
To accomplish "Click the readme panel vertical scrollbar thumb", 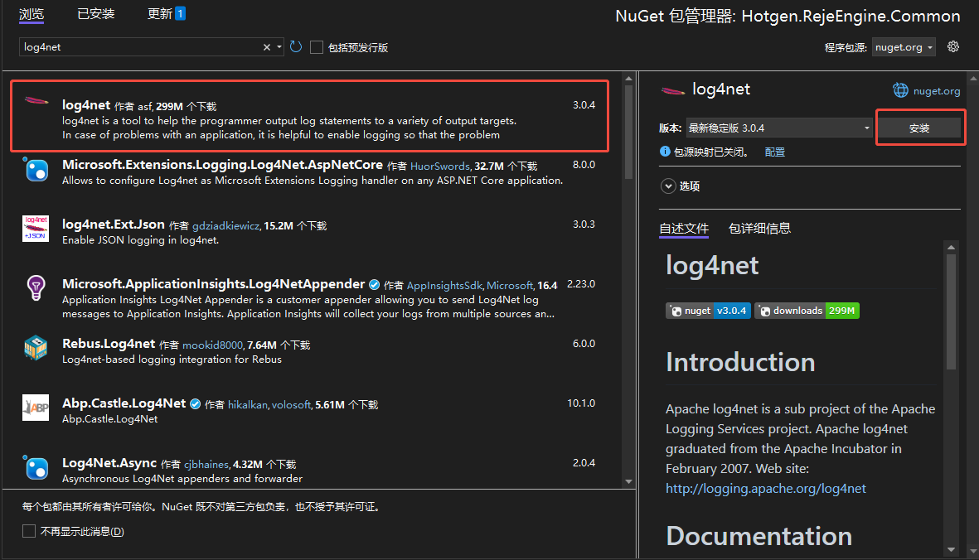I will (951, 311).
